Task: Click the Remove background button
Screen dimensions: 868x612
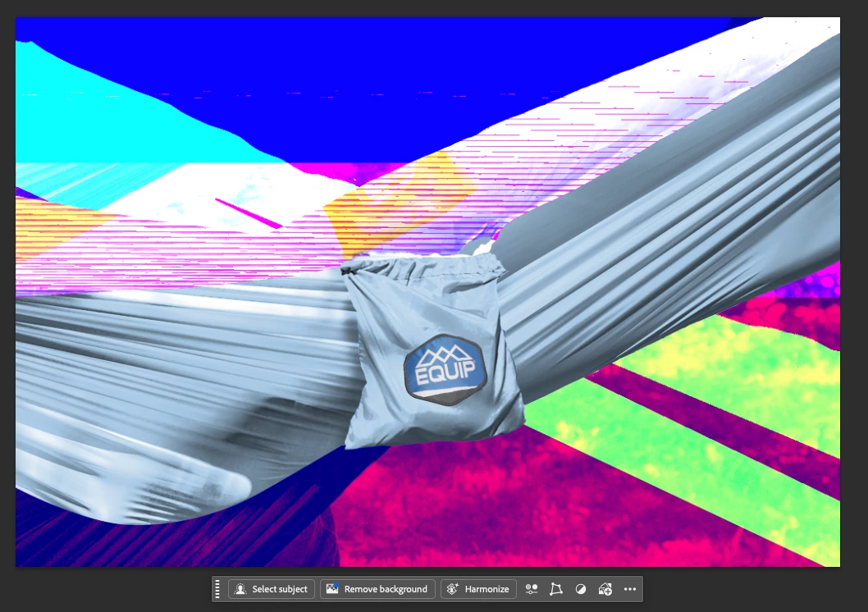Action: click(x=377, y=589)
